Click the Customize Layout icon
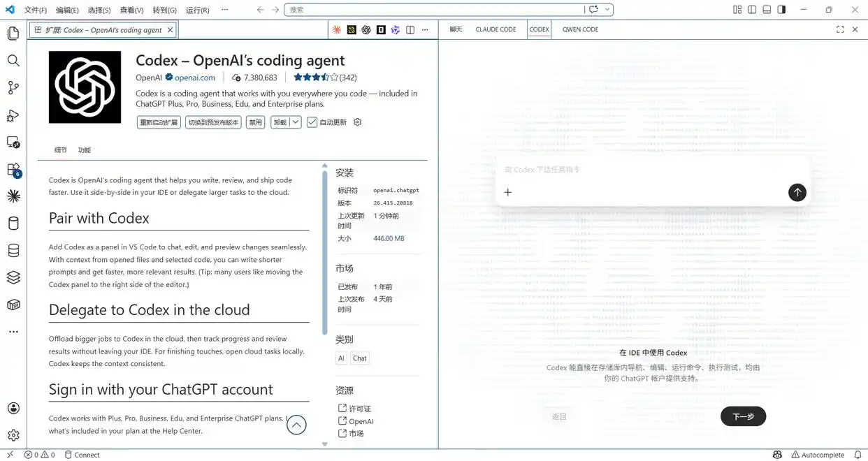Screen dimensions: 868x461 coord(737,10)
